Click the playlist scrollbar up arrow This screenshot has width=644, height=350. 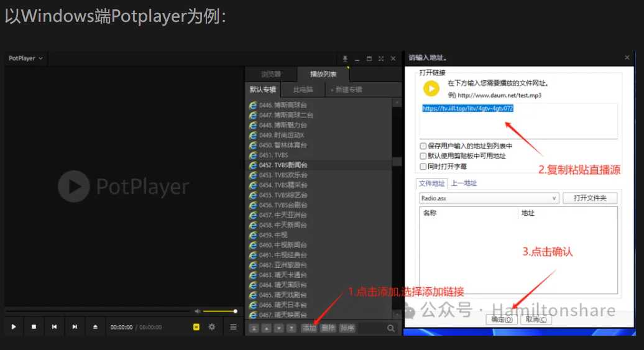click(x=397, y=103)
